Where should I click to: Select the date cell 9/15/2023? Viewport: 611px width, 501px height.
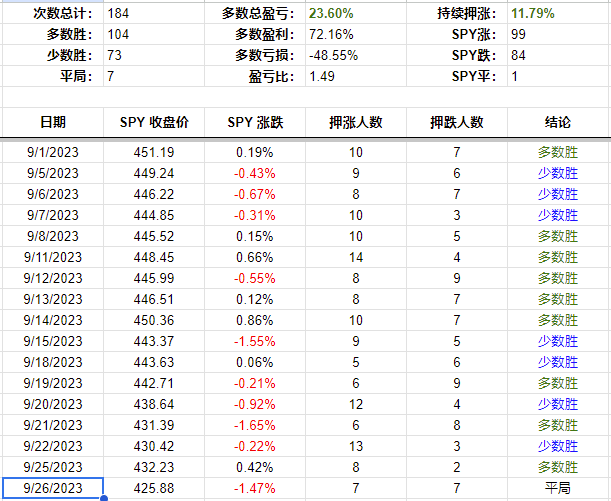pos(53,342)
